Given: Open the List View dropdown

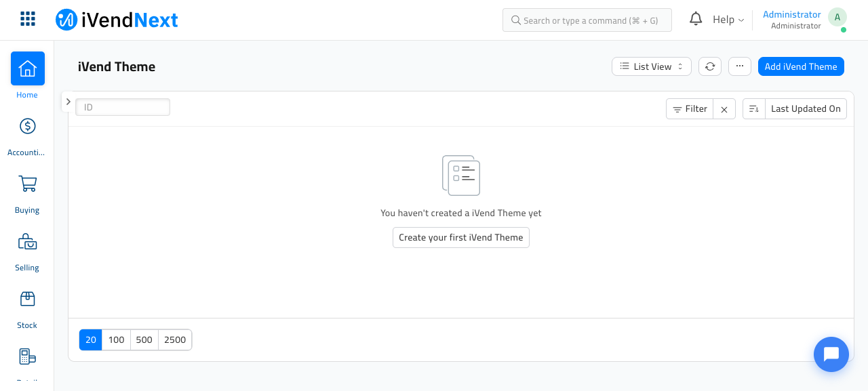Looking at the screenshot, I should coord(652,66).
